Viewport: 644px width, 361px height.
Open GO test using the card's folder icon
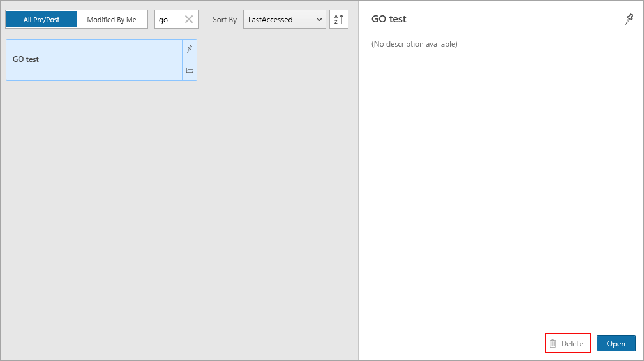(190, 70)
